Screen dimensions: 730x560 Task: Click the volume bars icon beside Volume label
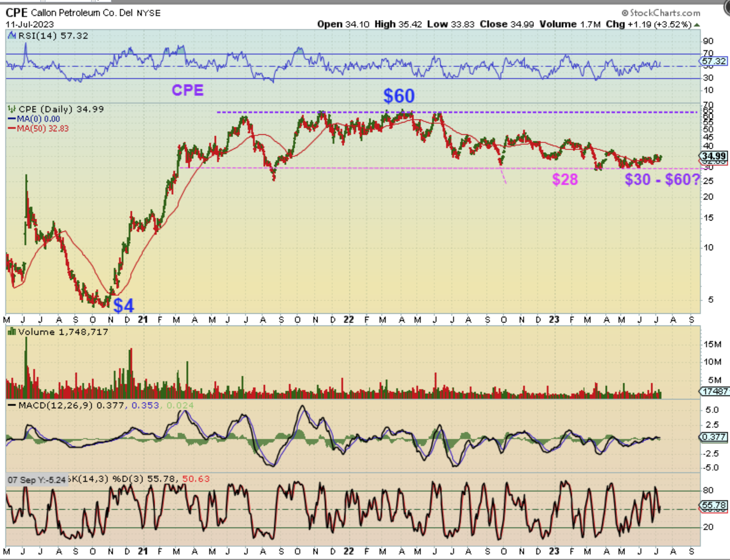click(x=12, y=332)
